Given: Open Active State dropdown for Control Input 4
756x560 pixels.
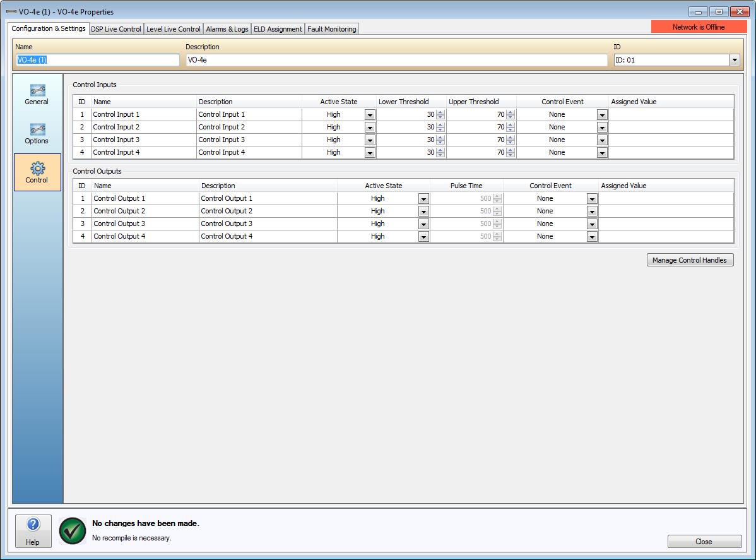Looking at the screenshot, I should click(370, 152).
